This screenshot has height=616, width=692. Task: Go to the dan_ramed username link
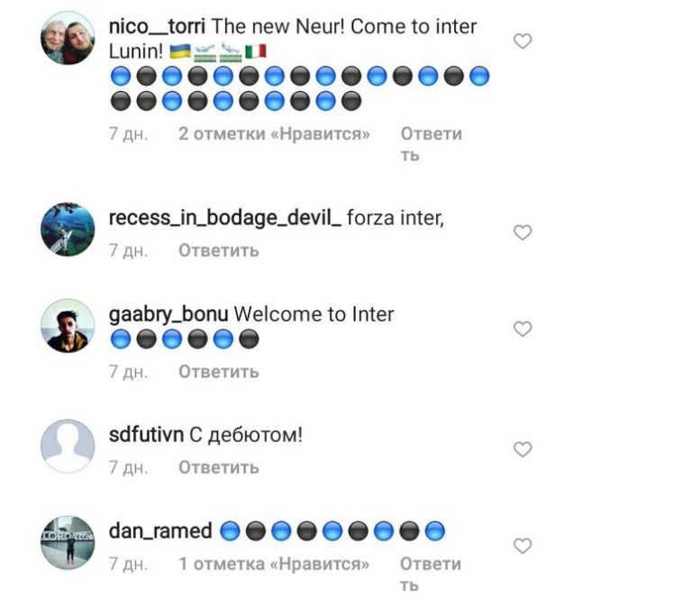tap(160, 530)
